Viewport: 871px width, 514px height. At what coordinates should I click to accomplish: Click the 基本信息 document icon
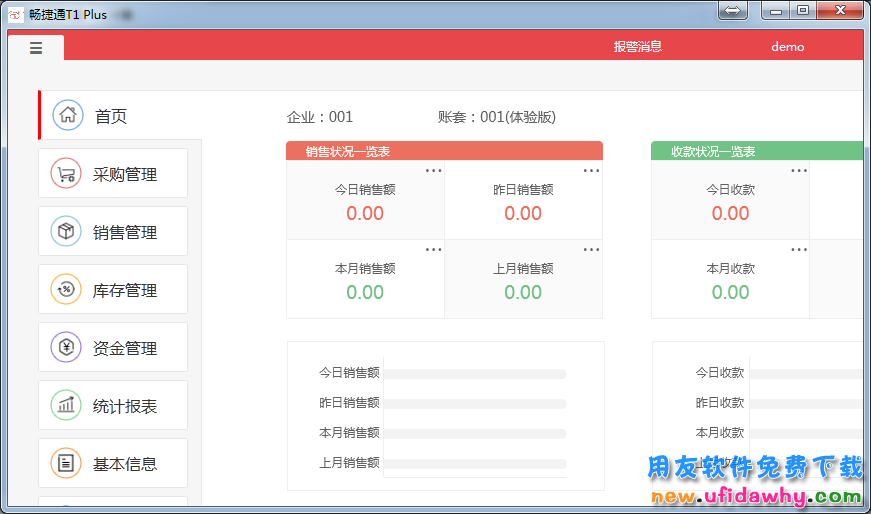tap(66, 464)
